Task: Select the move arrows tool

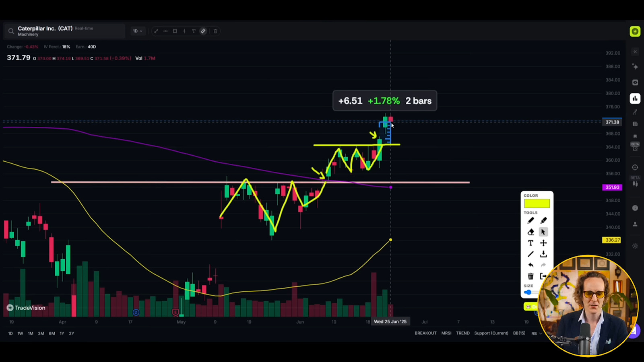Action: (x=543, y=243)
